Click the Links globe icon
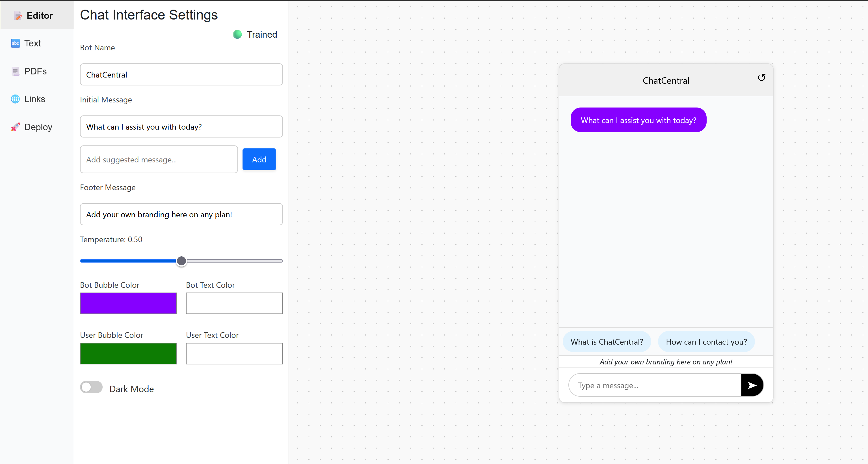Image resolution: width=868 pixels, height=464 pixels. click(15, 99)
